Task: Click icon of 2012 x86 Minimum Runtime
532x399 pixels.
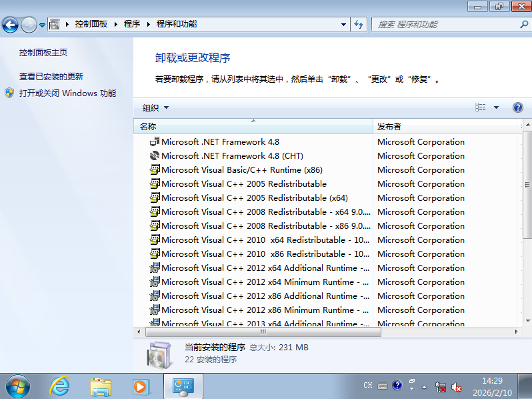Action: point(155,310)
